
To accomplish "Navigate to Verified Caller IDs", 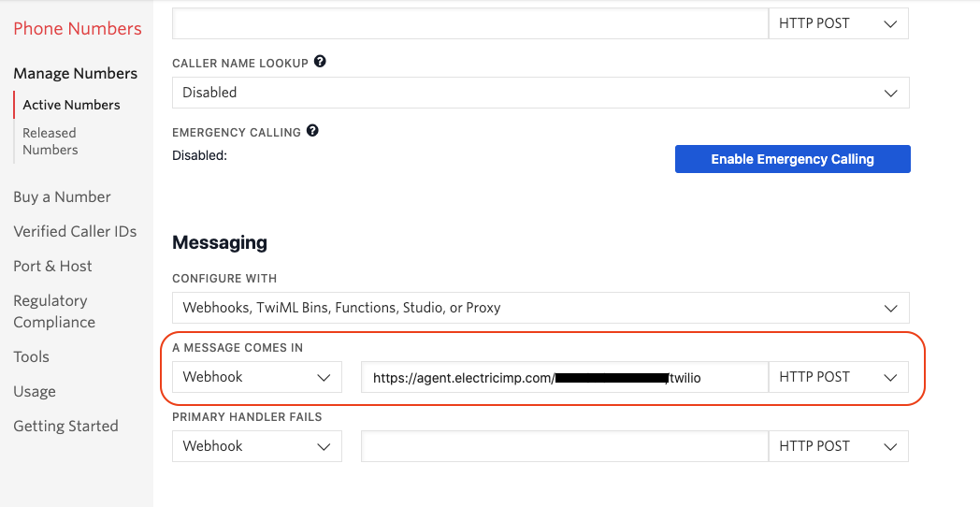I will pyautogui.click(x=75, y=231).
